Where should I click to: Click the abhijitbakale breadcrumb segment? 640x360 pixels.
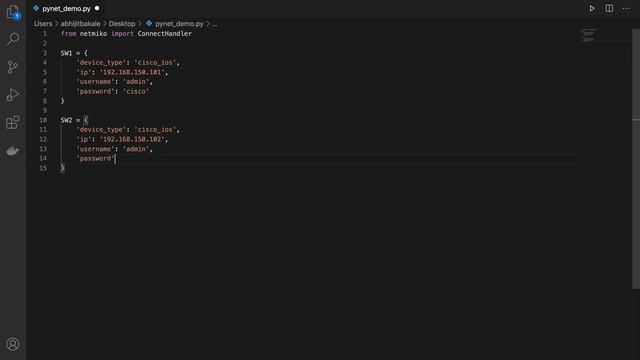click(80, 24)
